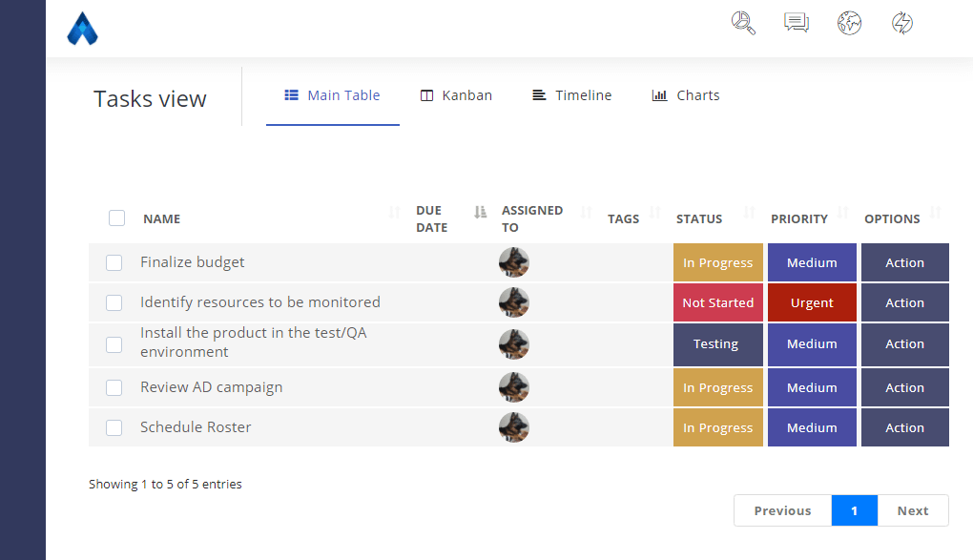Image resolution: width=973 pixels, height=560 pixels.
Task: Open the Not Started status selector
Action: click(x=717, y=302)
